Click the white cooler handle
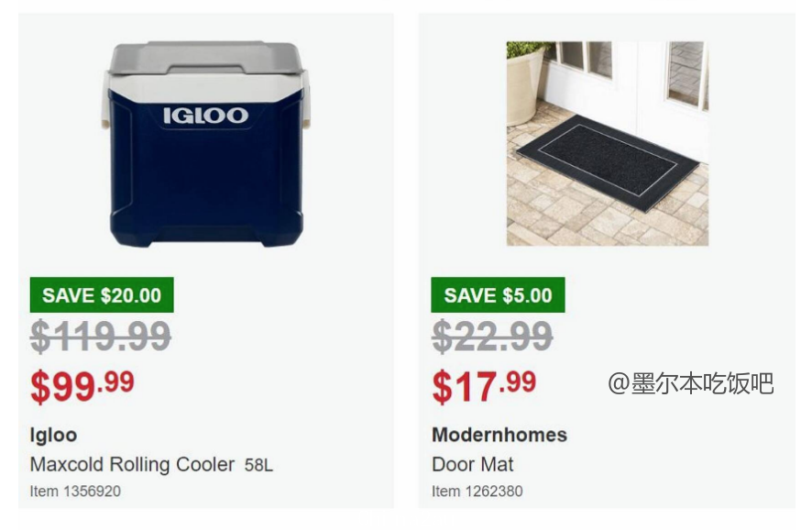 104,101
